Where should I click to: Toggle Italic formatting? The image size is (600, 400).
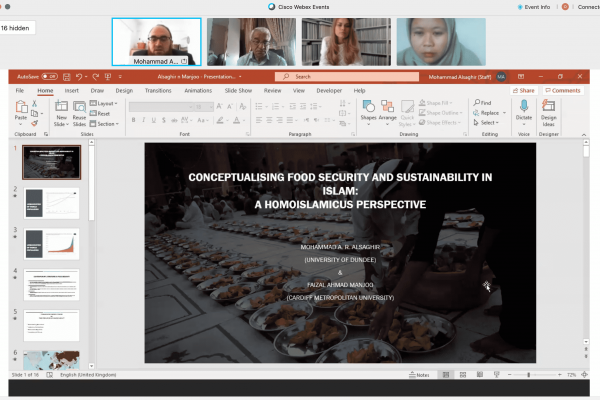(x=143, y=120)
